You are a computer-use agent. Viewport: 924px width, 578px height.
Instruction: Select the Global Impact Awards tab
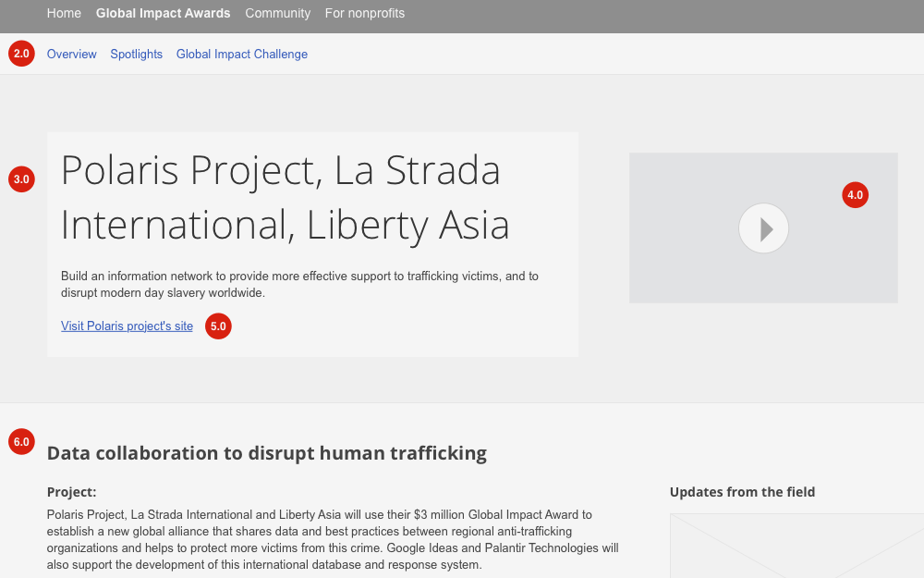coord(163,13)
